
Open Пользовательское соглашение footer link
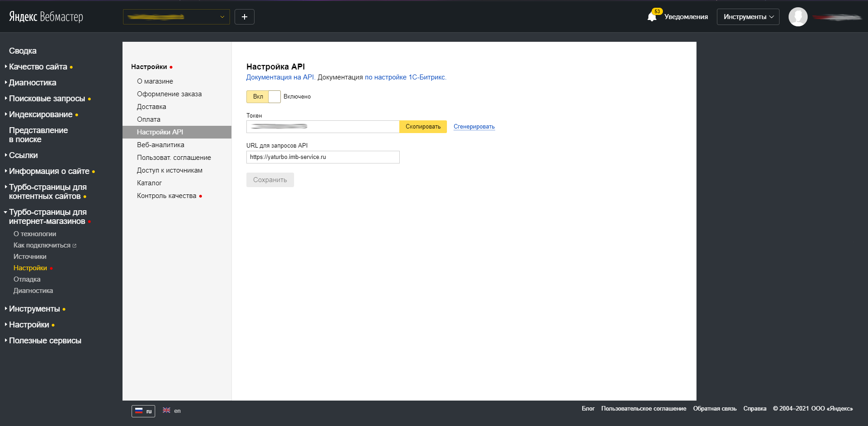pyautogui.click(x=644, y=409)
